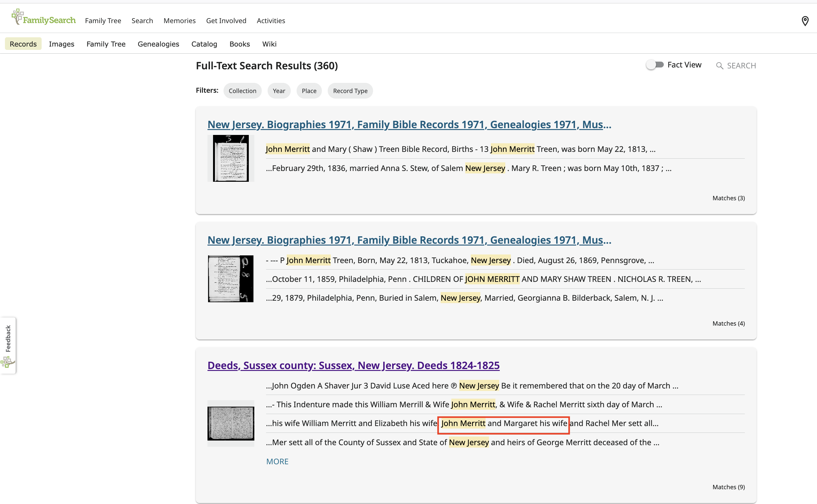This screenshot has width=817, height=504.
Task: Open Deeds, Sussex county 1824-1825 link
Action: click(353, 365)
